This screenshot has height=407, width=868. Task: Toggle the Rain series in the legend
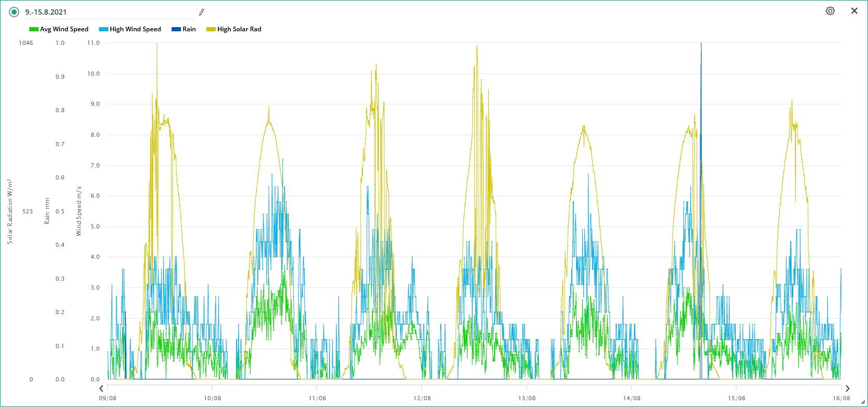(189, 29)
